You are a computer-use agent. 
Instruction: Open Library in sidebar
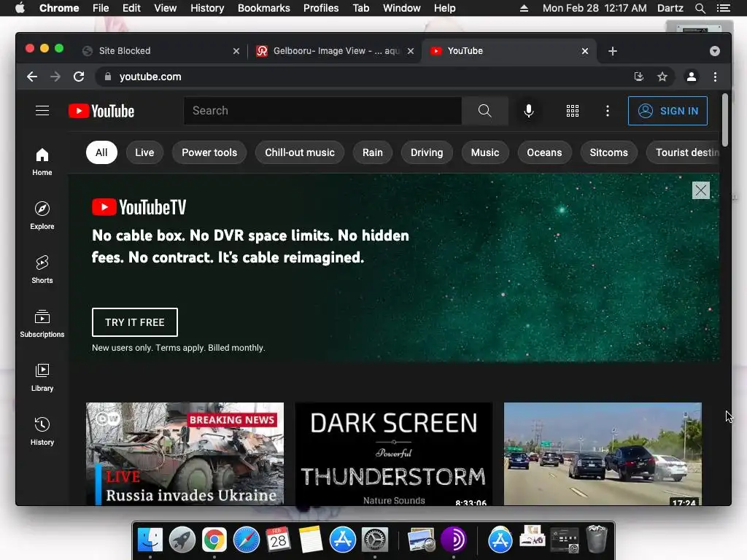click(x=42, y=378)
